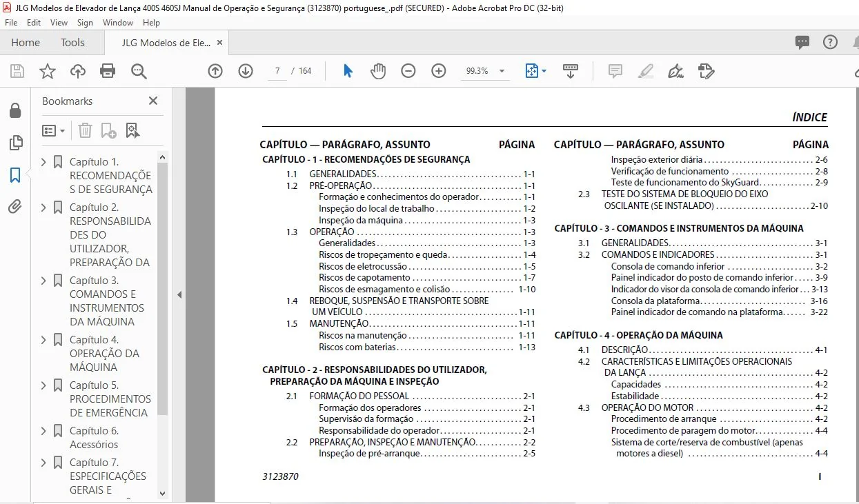The image size is (859, 504).
Task: Click index entry 'FORMAÇÃO DO PESSOAL'
Action: (x=359, y=396)
